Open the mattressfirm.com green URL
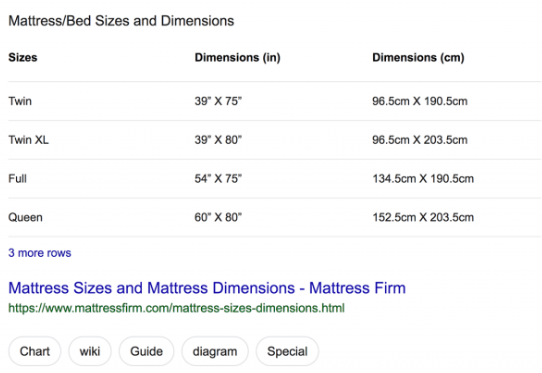Image resolution: width=542 pixels, height=373 pixels. coord(177,308)
